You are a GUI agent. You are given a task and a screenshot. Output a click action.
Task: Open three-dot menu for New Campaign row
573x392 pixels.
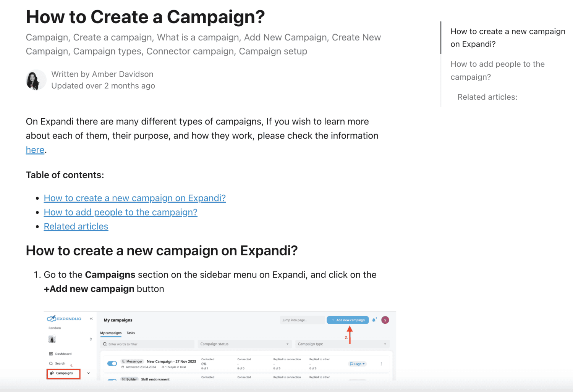pos(381,364)
